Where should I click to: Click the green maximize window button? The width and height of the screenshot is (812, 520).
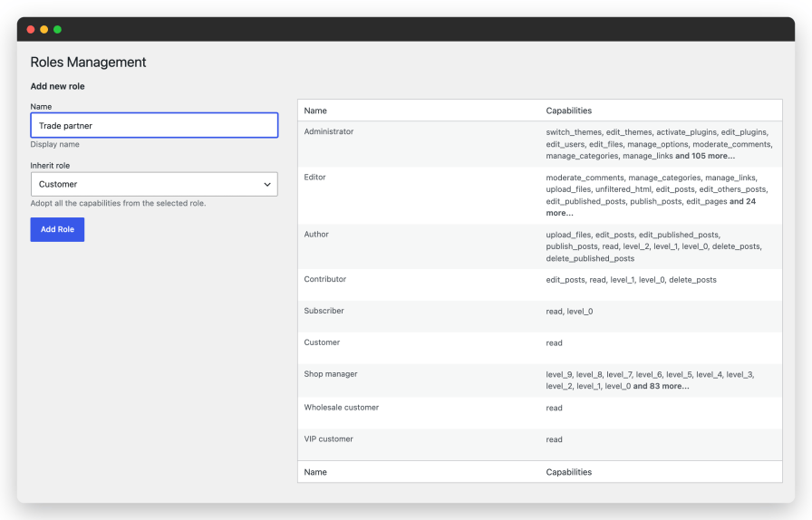point(57,30)
